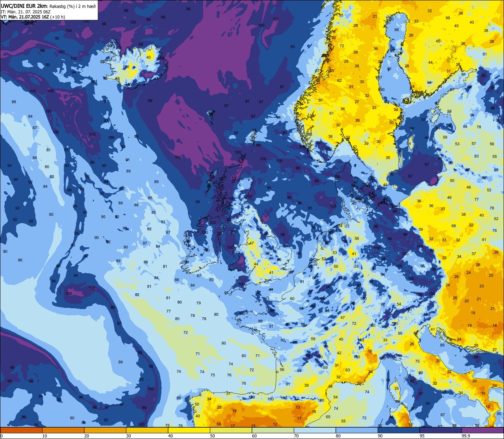Click the 95–99.9% indigo legend segment
Viewport: 504px width, 439px height.
(441, 430)
